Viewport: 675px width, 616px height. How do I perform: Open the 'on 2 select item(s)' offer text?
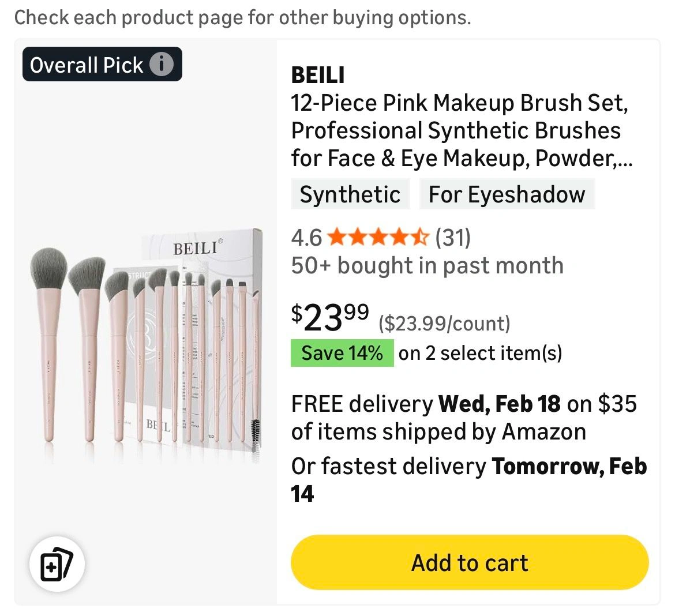click(480, 353)
